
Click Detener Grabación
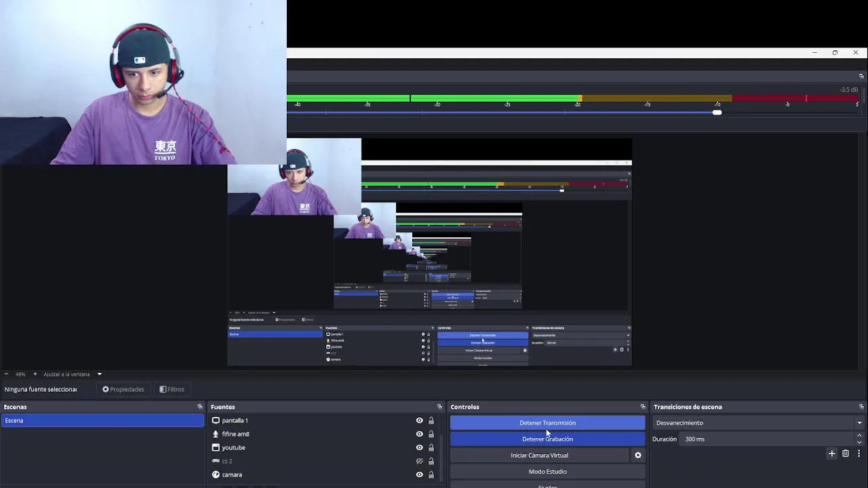click(x=547, y=439)
